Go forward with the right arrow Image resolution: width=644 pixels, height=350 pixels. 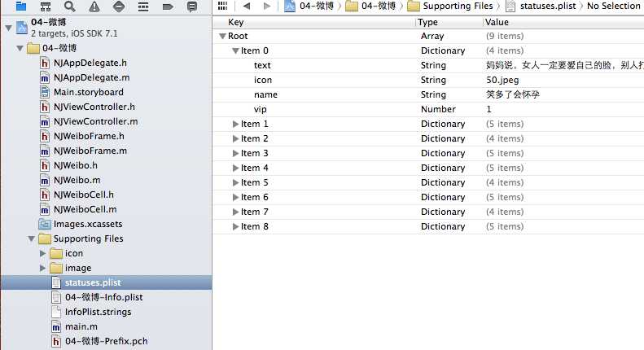[x=267, y=6]
